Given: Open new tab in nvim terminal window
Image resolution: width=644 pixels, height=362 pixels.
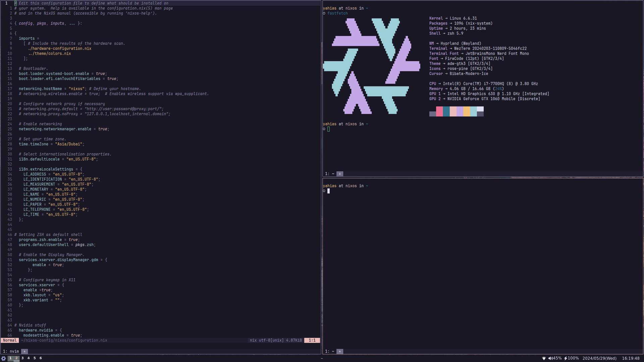Looking at the screenshot, I should 24,351.
